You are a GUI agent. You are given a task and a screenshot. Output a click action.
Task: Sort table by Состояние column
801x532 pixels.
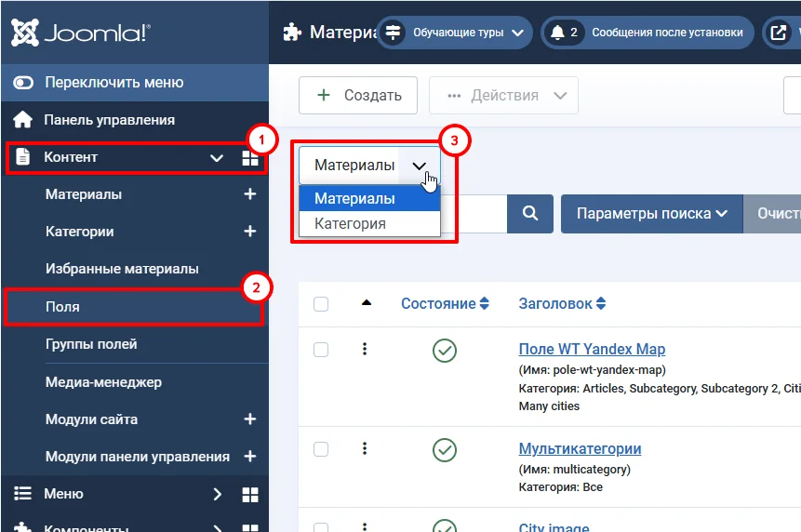pyautogui.click(x=445, y=304)
